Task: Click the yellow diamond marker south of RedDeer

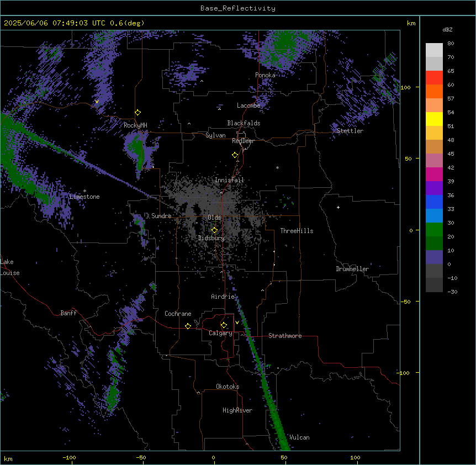Action: 235,155
